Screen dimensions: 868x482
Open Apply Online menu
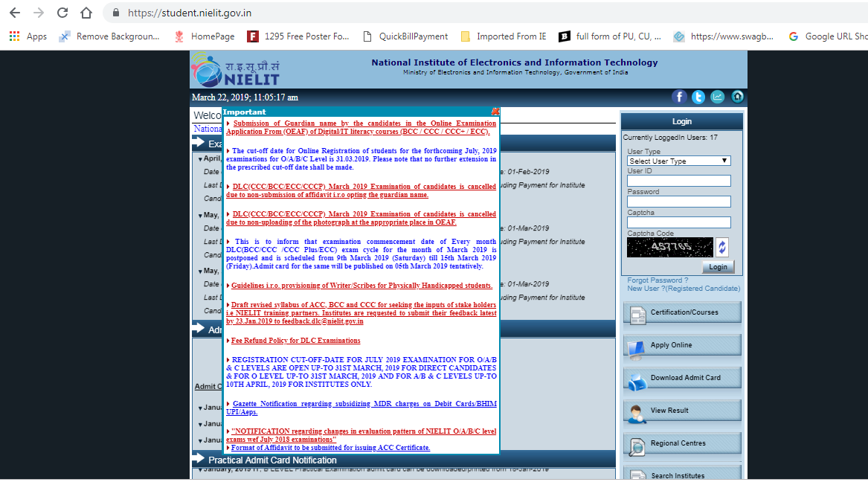coord(682,345)
